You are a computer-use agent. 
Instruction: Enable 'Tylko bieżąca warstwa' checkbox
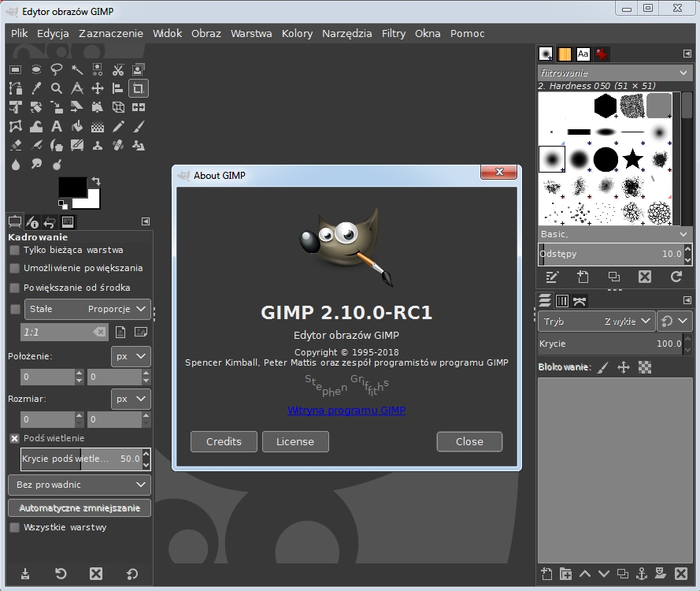coord(14,250)
